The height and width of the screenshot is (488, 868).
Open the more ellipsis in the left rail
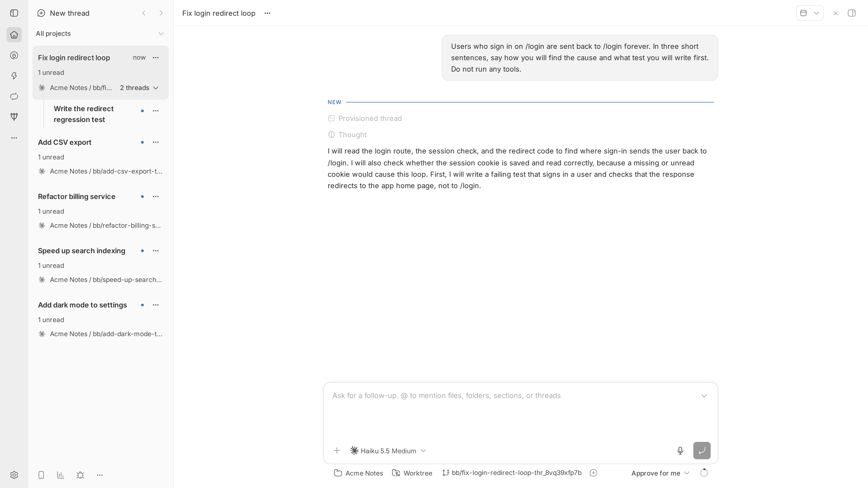[14, 138]
